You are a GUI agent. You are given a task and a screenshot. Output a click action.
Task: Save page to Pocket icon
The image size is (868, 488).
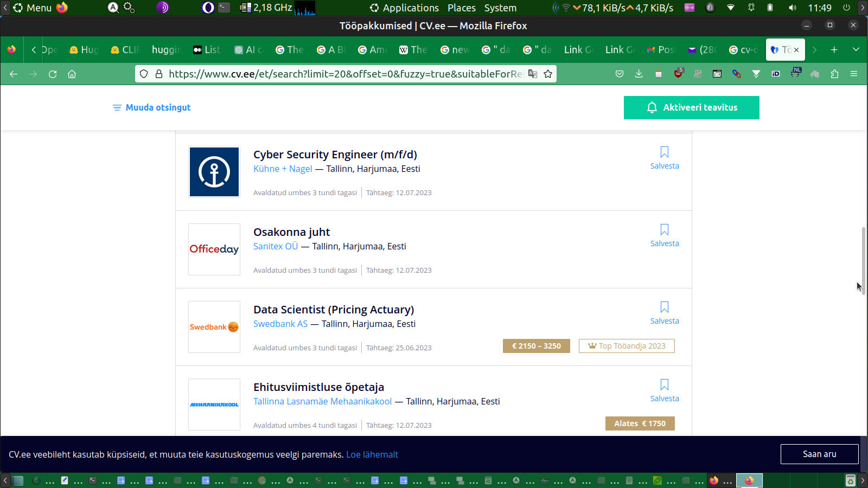coord(620,74)
